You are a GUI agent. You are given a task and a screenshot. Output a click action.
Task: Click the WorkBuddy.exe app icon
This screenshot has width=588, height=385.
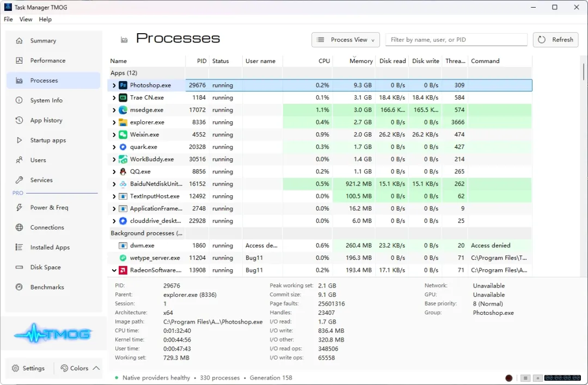(123, 159)
